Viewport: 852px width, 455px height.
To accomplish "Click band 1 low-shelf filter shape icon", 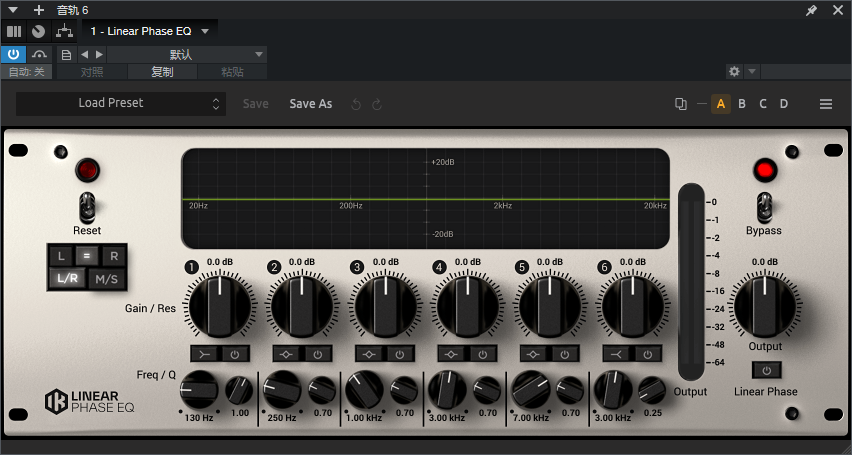I will (205, 354).
